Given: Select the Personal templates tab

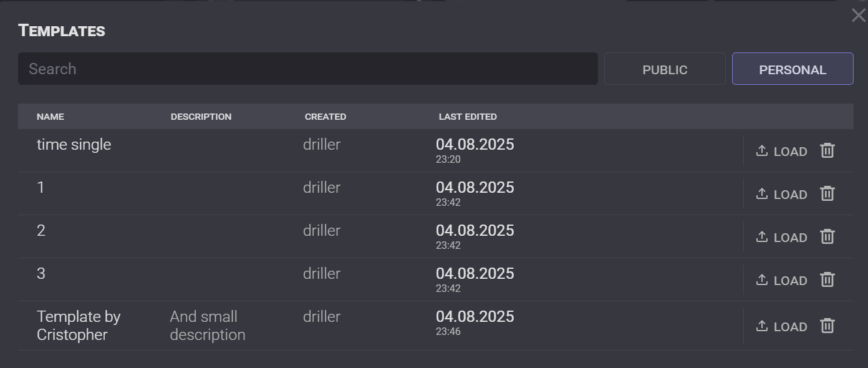Looking at the screenshot, I should point(792,69).
